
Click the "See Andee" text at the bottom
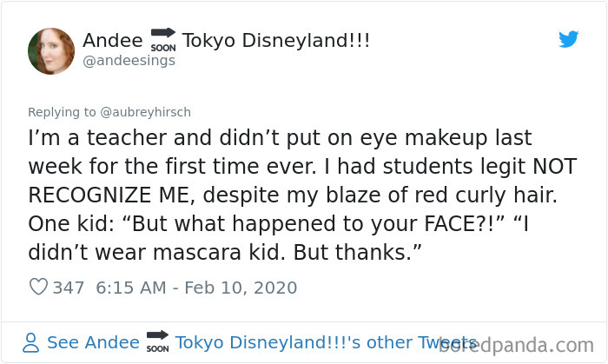(93, 342)
